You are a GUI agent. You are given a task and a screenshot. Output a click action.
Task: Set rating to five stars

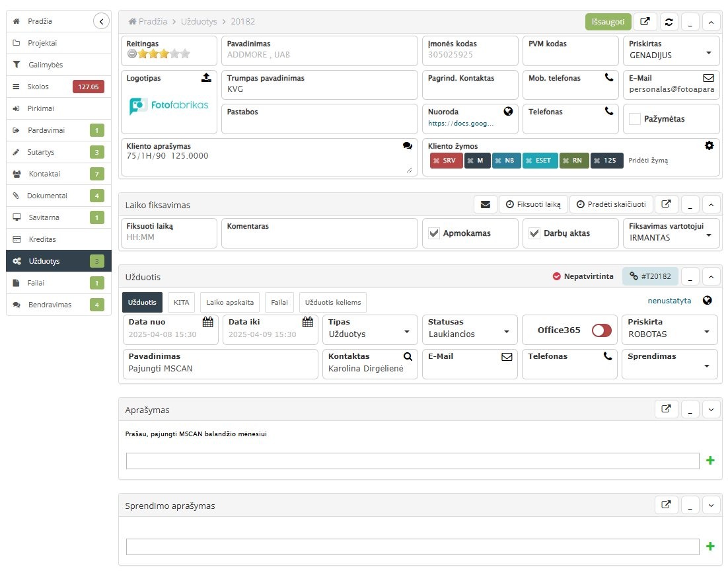point(185,54)
